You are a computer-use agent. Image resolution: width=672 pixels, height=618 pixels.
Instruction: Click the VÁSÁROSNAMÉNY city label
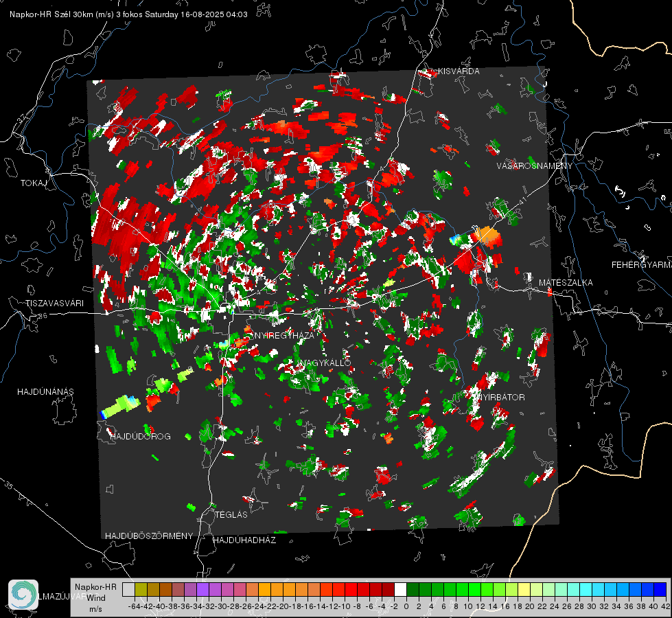click(535, 166)
